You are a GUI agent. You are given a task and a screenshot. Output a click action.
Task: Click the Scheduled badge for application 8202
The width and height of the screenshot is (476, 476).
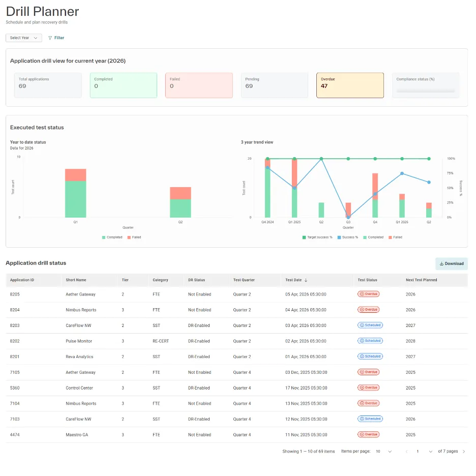point(370,341)
